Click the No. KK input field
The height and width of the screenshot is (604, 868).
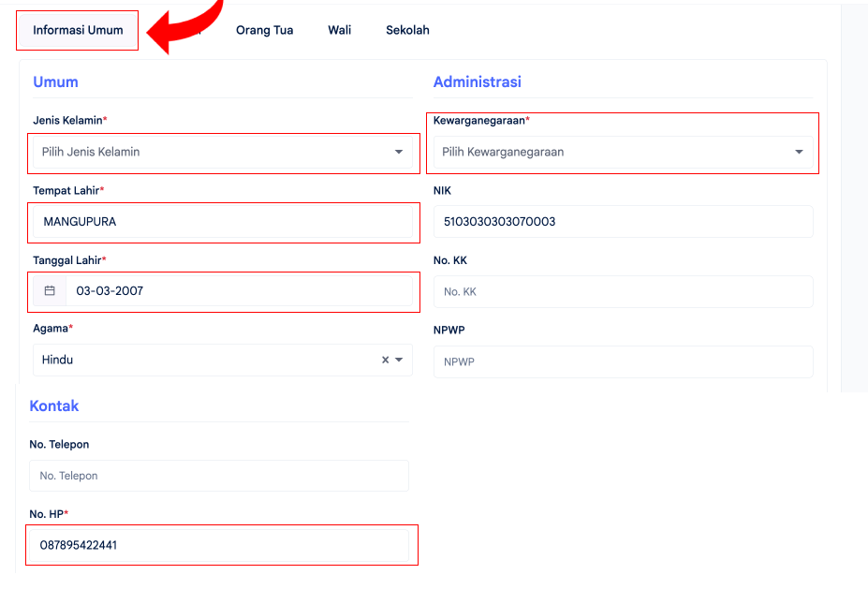point(624,292)
